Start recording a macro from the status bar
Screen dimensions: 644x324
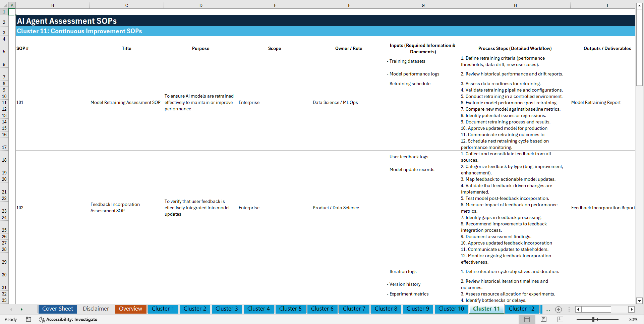click(x=28, y=319)
